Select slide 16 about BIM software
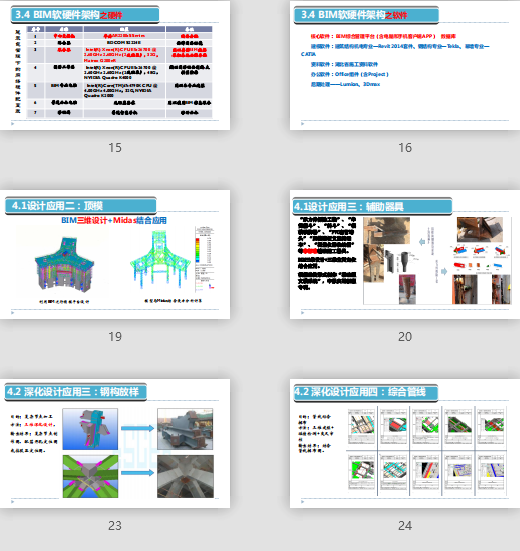 coord(405,65)
